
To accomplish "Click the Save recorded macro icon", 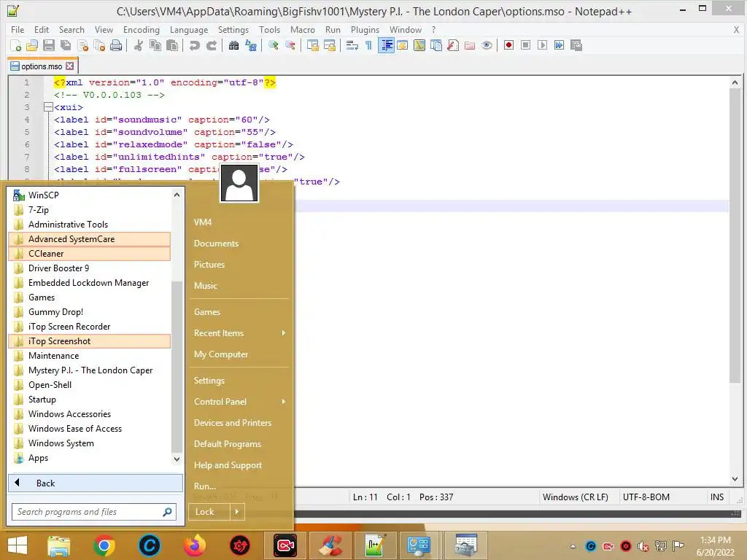I will point(576,45).
